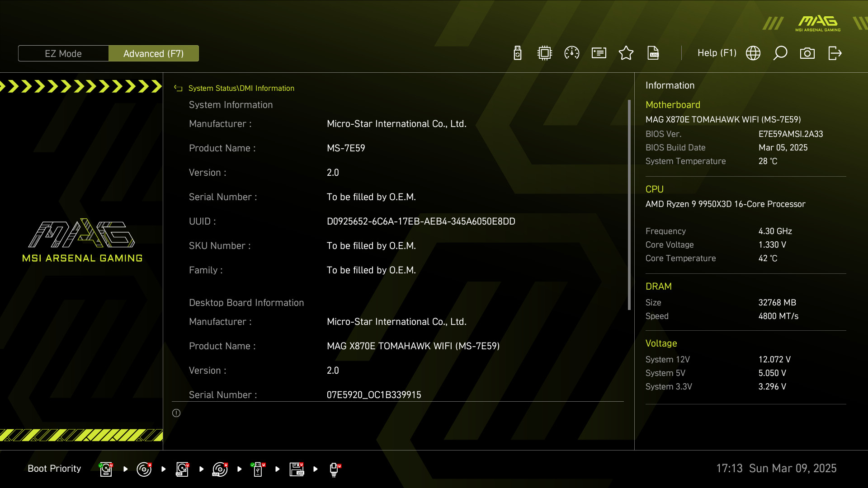Click 'MAG X870E TOMAHAWK WIFI (MS-7E59)' in Desktop Board Information
The image size is (868, 488).
tap(413, 346)
